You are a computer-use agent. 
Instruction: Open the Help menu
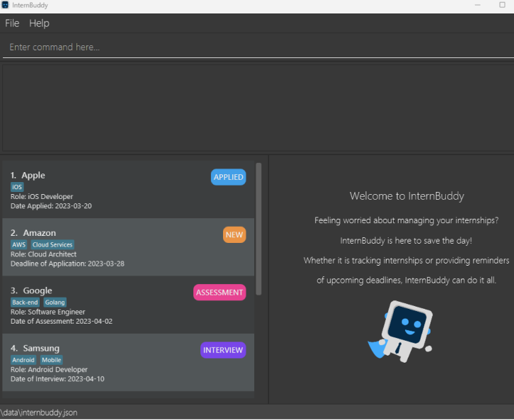coord(39,23)
